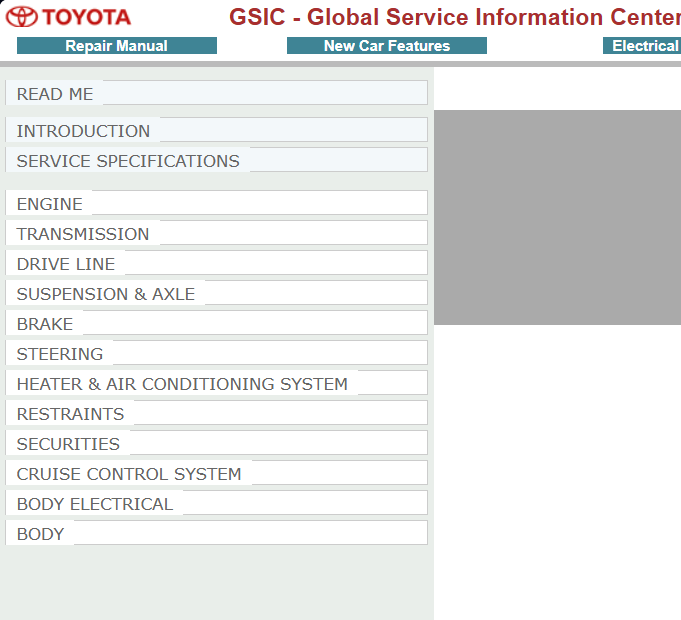Switch to the Electrical tab

coord(642,46)
